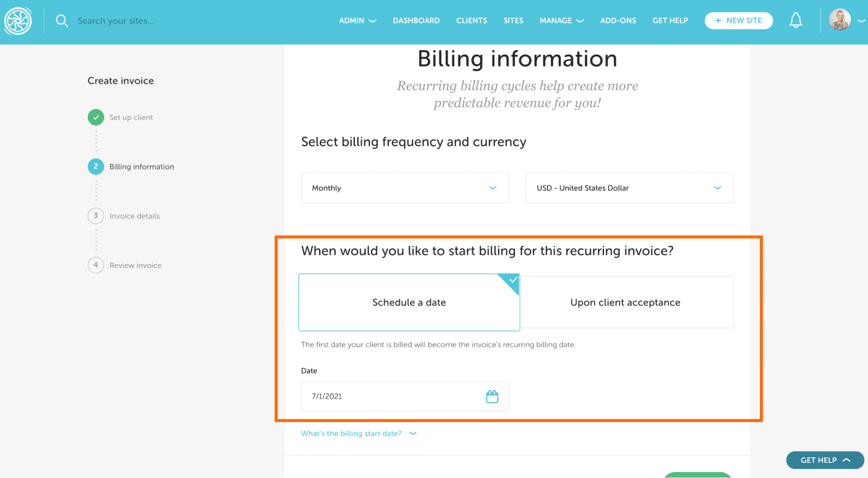Click the New Site button
This screenshot has height=478, width=868.
pos(738,20)
